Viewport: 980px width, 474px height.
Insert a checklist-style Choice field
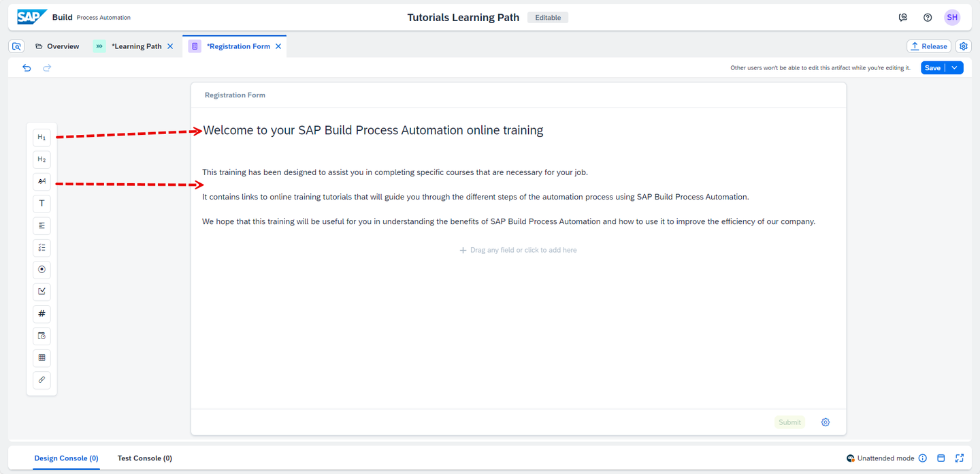tap(42, 248)
